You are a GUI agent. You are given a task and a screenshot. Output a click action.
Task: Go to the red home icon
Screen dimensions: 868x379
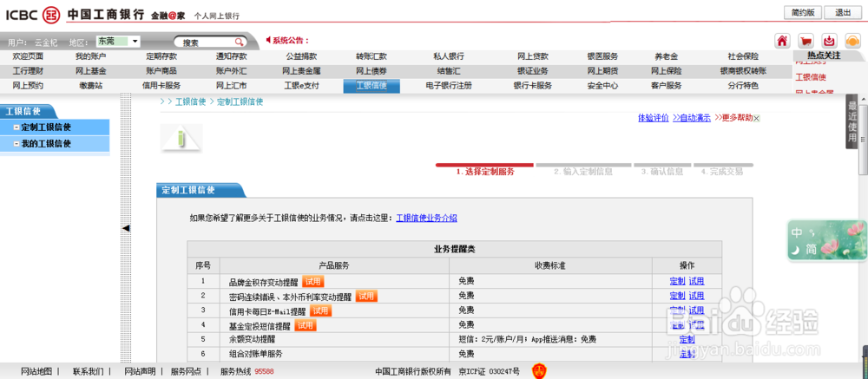point(782,41)
